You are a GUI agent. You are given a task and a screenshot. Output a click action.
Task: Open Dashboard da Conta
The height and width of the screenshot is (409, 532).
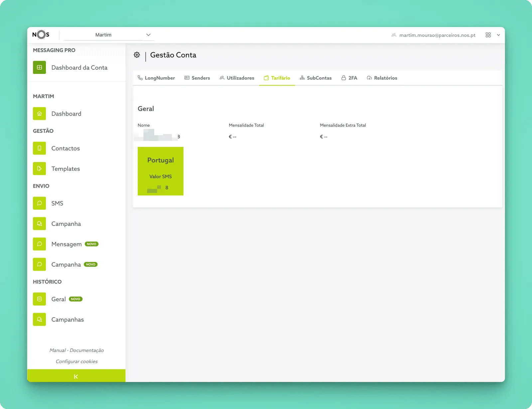[x=79, y=68]
